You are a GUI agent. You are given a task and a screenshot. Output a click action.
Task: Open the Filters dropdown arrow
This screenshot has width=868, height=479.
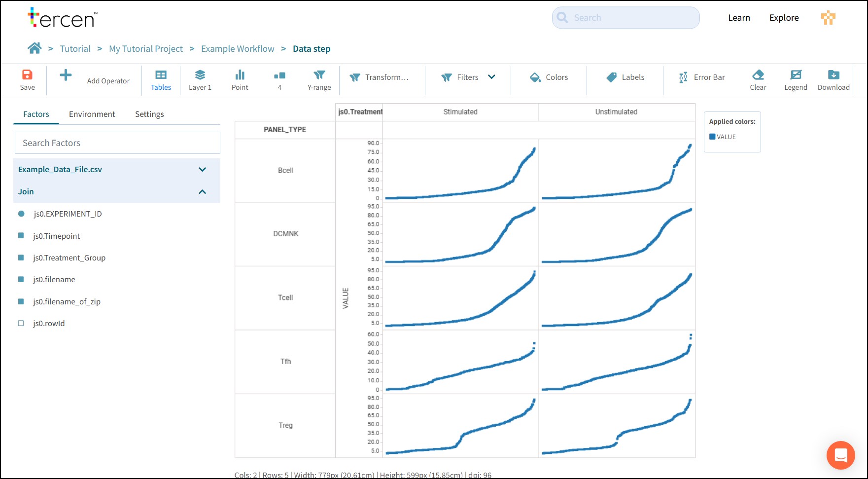pos(491,77)
